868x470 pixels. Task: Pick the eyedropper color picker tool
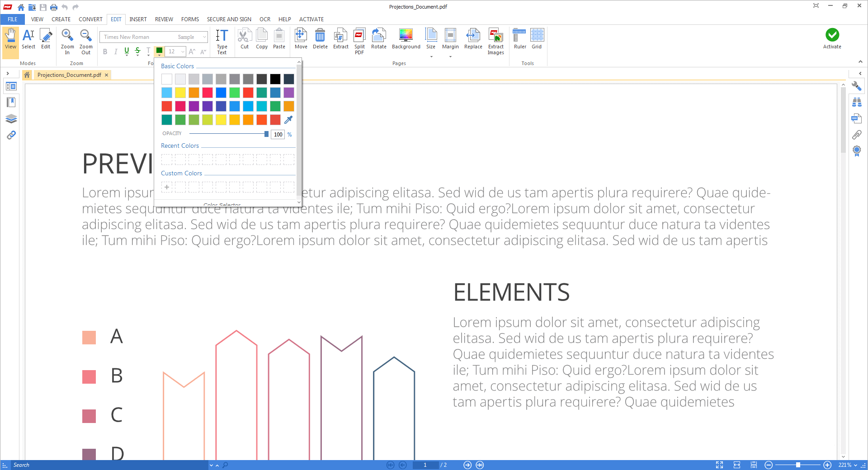pyautogui.click(x=288, y=120)
